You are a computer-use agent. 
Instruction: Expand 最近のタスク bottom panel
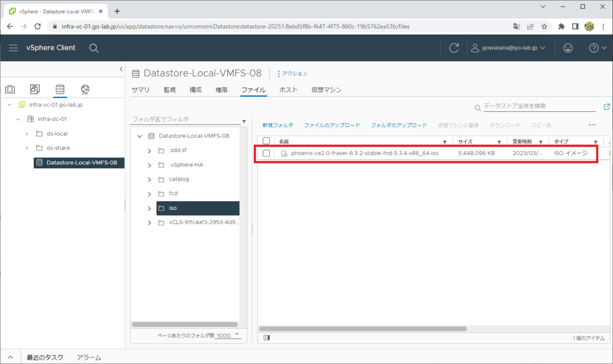45,358
